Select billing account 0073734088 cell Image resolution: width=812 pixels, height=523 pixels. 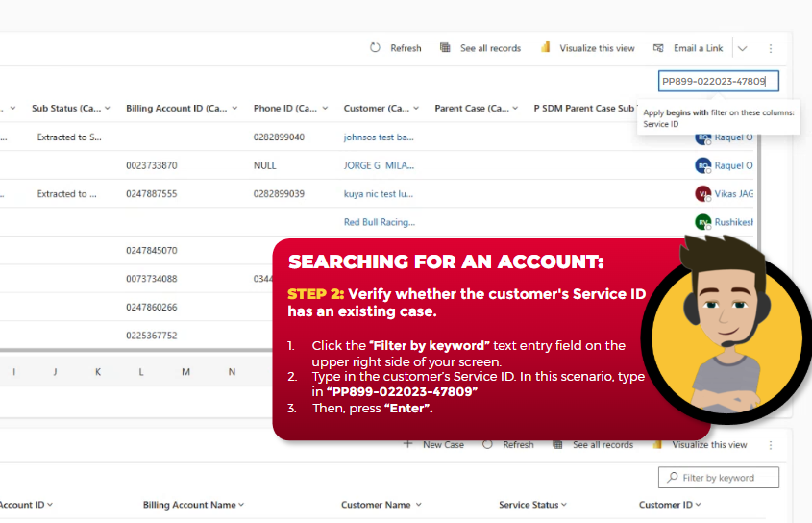point(151,279)
